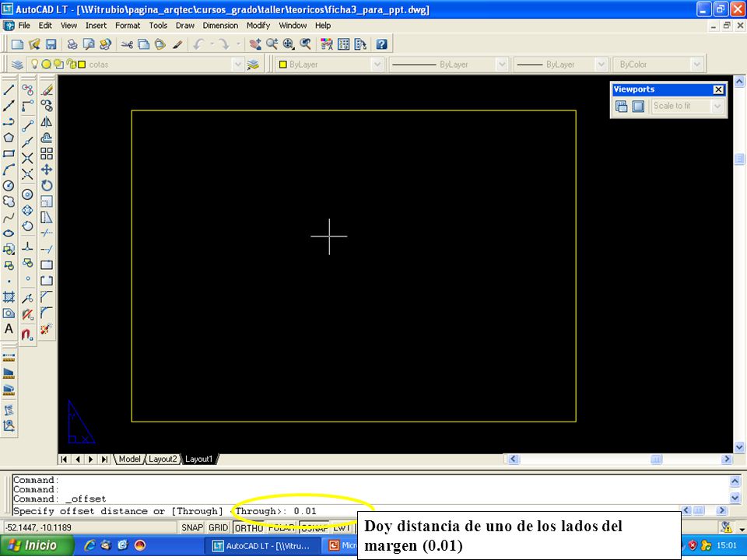The width and height of the screenshot is (747, 560).
Task: Select the Scale modify tool
Action: (x=47, y=201)
